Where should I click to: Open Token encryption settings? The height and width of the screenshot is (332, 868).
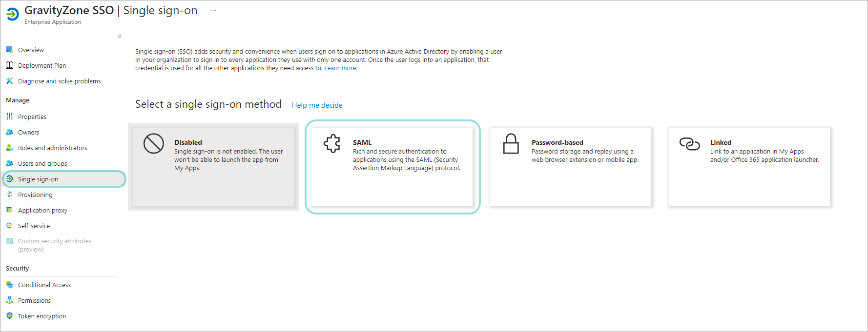42,316
